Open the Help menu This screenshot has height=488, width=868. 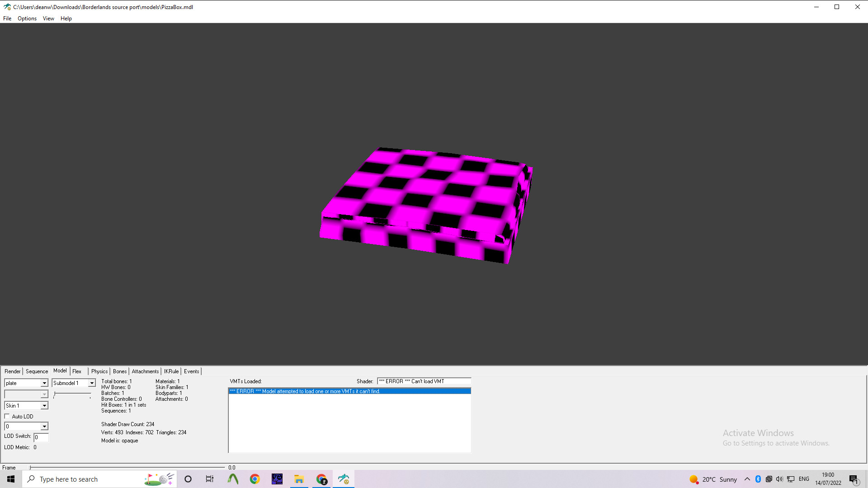[66, 19]
